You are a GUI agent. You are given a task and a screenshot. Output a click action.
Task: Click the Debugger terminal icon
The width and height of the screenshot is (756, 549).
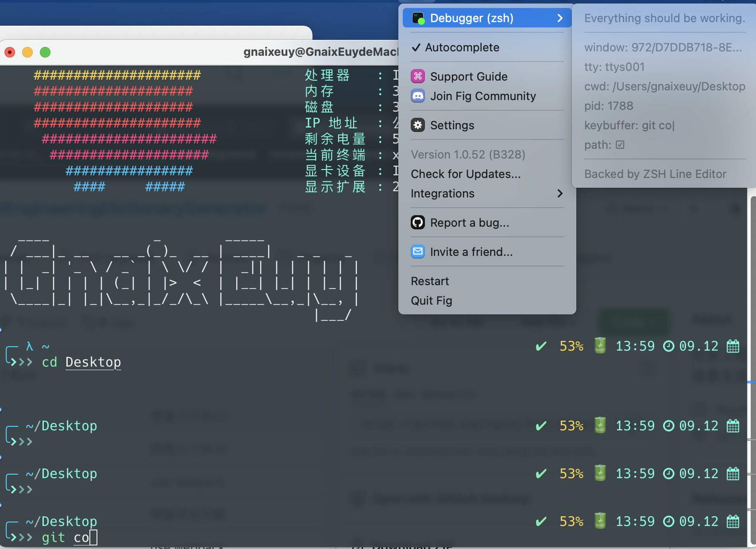[418, 18]
